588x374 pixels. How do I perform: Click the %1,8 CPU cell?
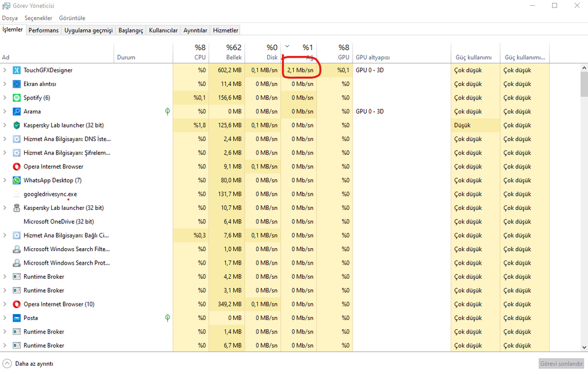point(191,125)
